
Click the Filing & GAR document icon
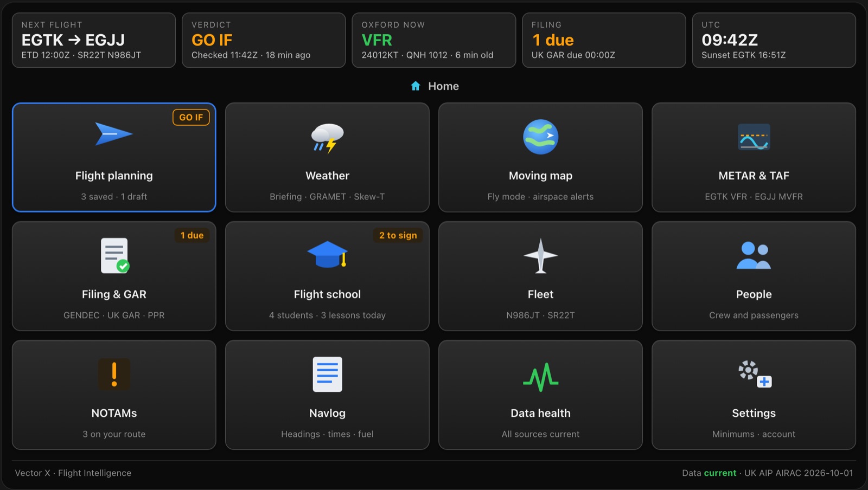115,255
